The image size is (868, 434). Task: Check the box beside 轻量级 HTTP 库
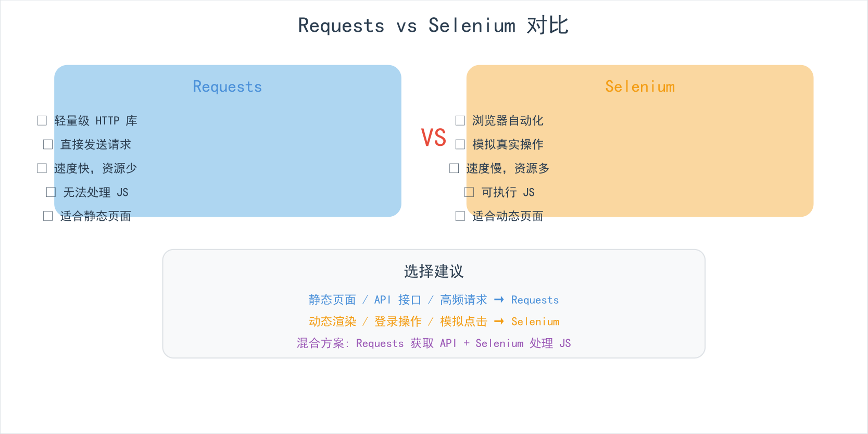point(42,121)
